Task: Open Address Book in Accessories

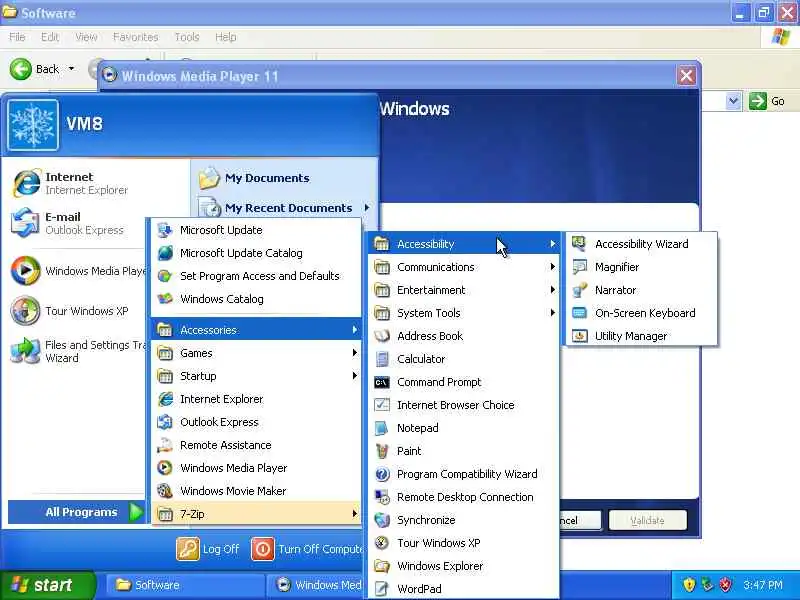Action: coord(464,336)
